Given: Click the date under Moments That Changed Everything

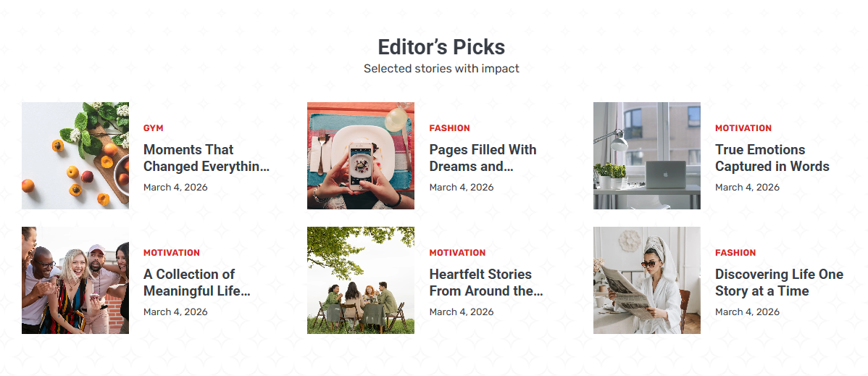Looking at the screenshot, I should (x=175, y=187).
